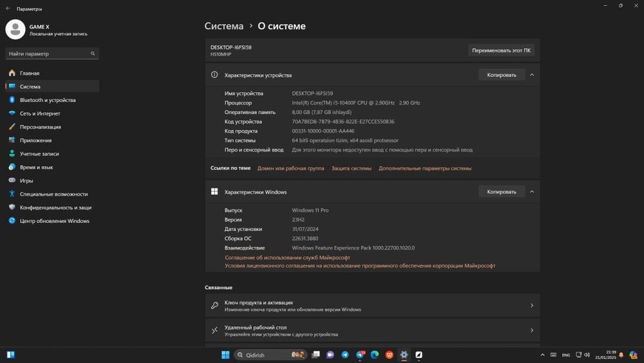This screenshot has height=363, width=644.
Task: Select Система in the sidebar
Action: point(53,86)
